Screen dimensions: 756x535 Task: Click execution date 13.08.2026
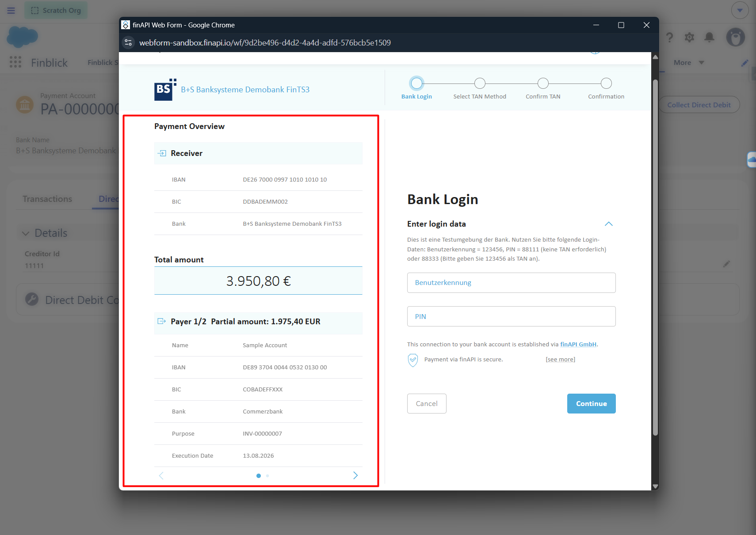(x=258, y=455)
